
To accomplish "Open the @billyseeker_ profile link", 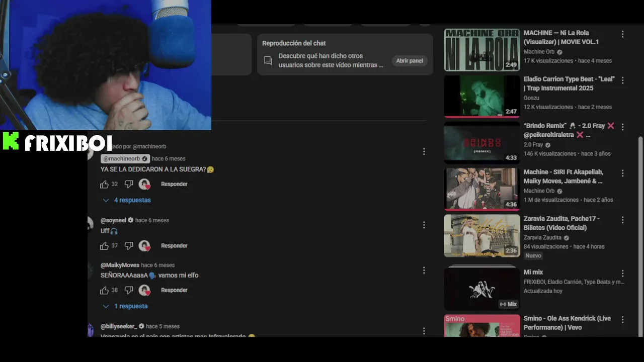I will [x=119, y=326].
